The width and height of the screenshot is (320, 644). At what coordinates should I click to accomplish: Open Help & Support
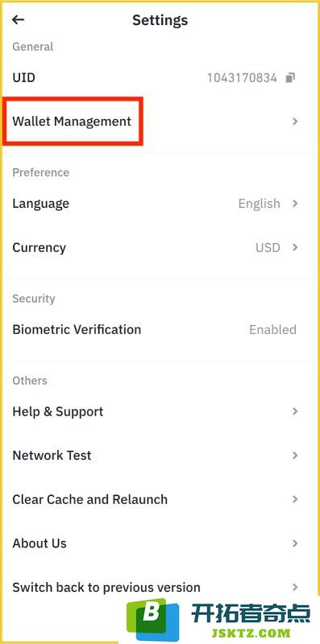click(160, 411)
